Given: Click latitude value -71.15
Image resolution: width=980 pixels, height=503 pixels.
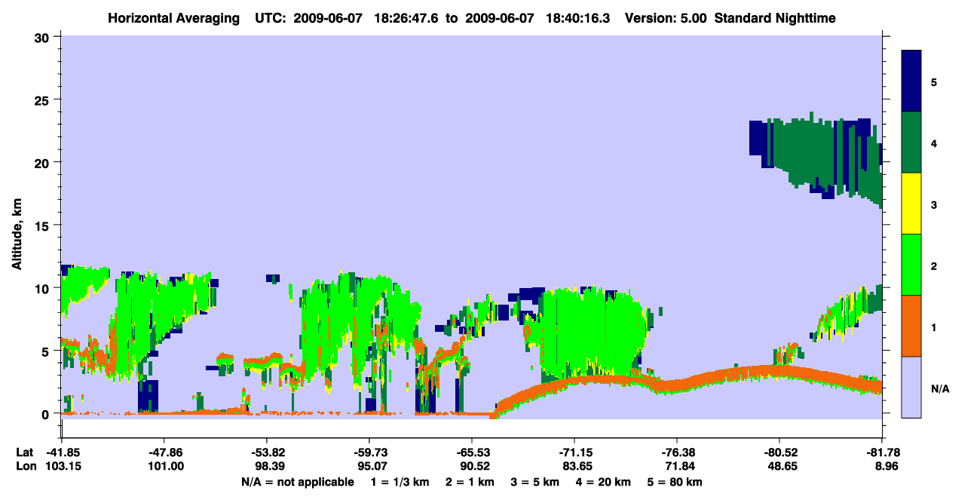Looking at the screenshot, I should [574, 452].
